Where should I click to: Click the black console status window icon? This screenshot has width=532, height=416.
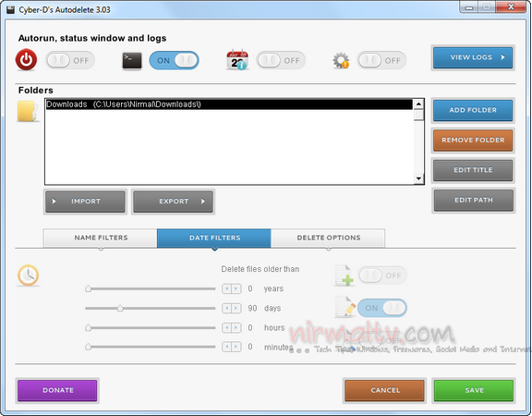(x=132, y=61)
